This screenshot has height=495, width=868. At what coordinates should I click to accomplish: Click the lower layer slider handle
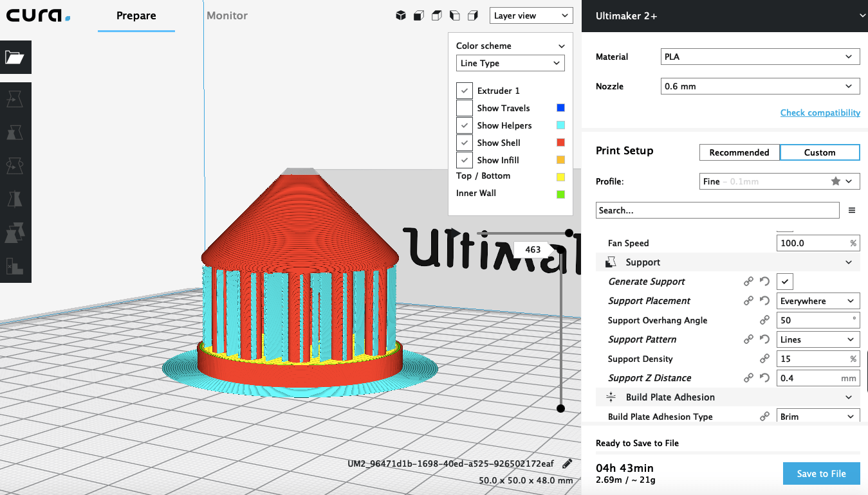560,408
